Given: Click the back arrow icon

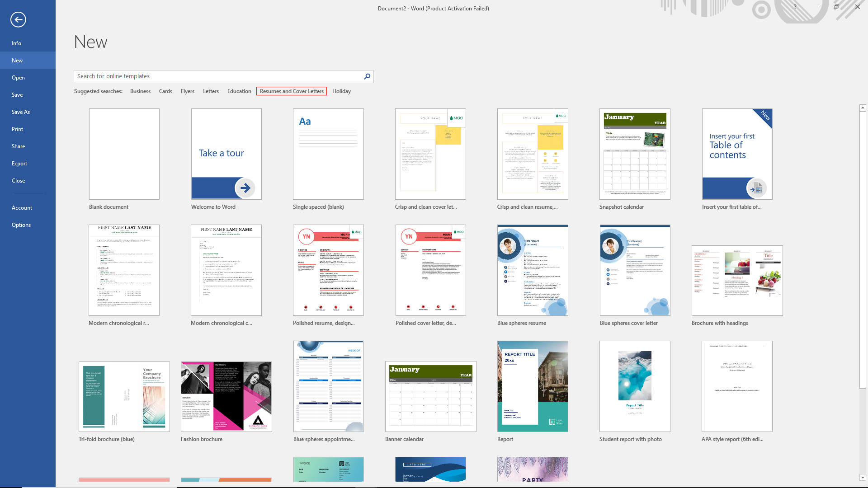Looking at the screenshot, I should coord(18,19).
